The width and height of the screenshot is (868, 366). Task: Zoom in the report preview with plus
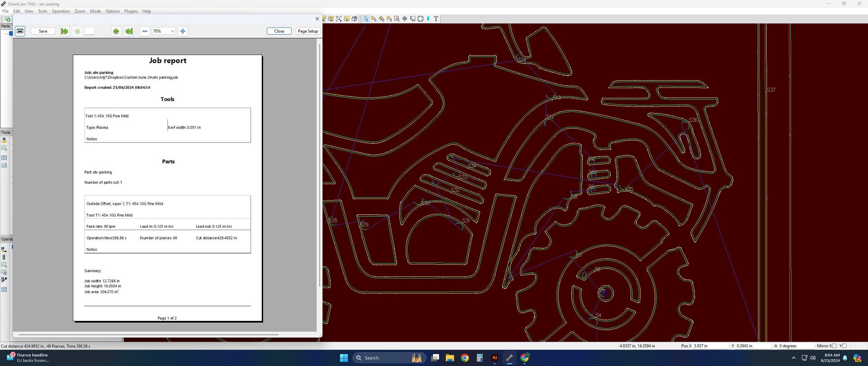click(x=183, y=31)
